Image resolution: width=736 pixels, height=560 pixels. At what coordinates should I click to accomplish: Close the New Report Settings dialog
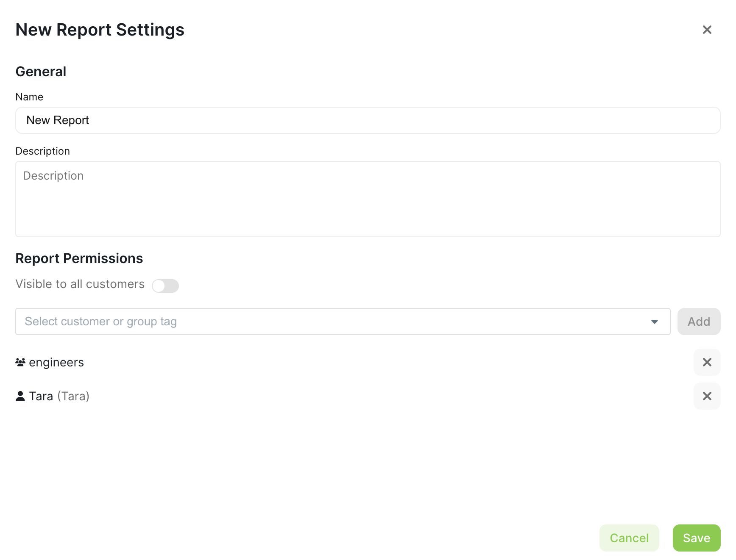click(707, 30)
